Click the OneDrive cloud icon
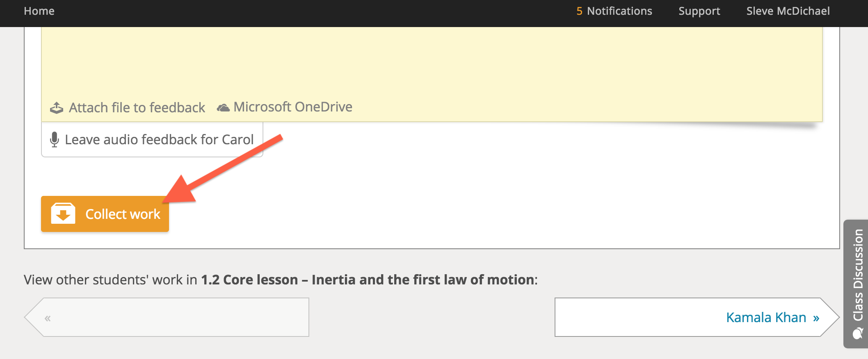Viewport: 868px width, 359px height. coord(223,108)
